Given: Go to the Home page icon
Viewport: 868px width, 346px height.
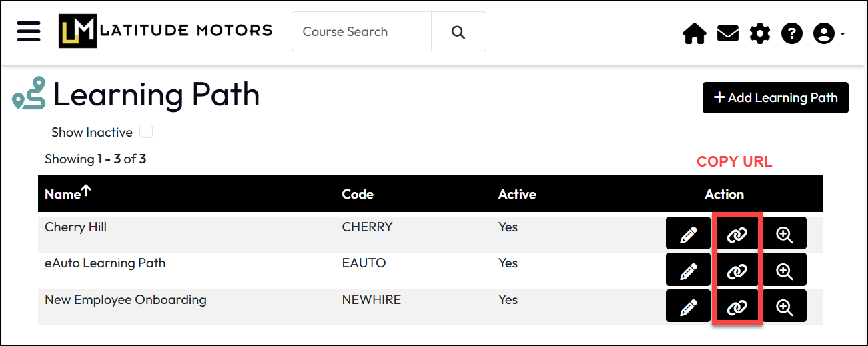Looking at the screenshot, I should (695, 33).
